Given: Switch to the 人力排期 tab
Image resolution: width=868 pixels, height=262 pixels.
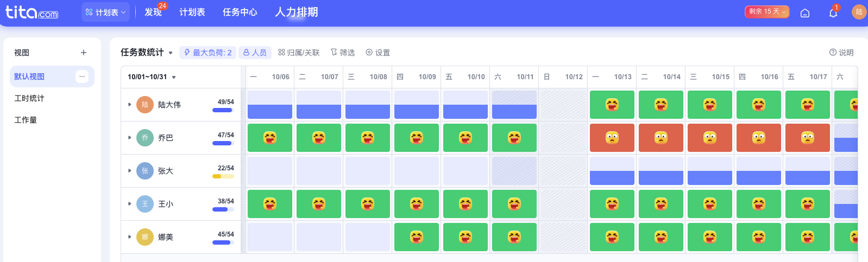Looking at the screenshot, I should pos(297,12).
